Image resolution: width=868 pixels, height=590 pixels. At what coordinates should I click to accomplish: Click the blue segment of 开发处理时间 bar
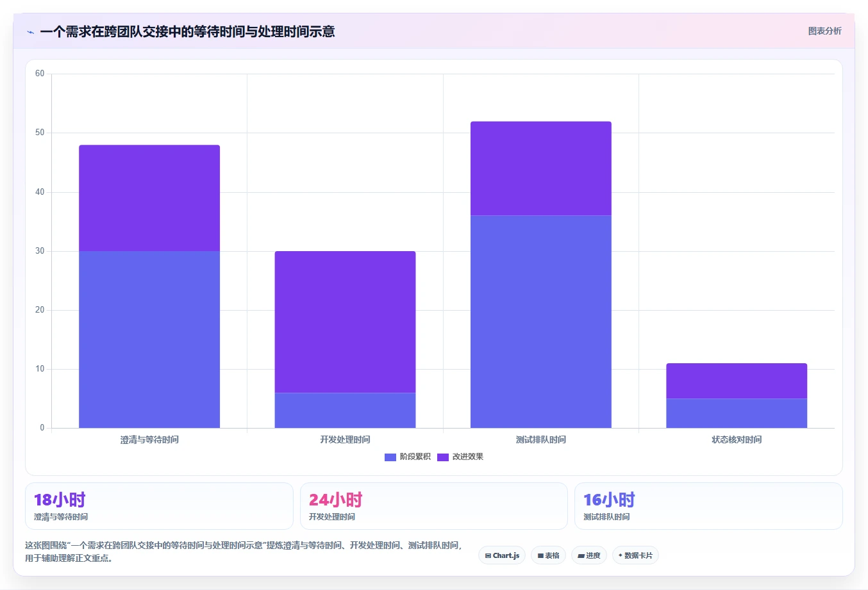pos(345,410)
